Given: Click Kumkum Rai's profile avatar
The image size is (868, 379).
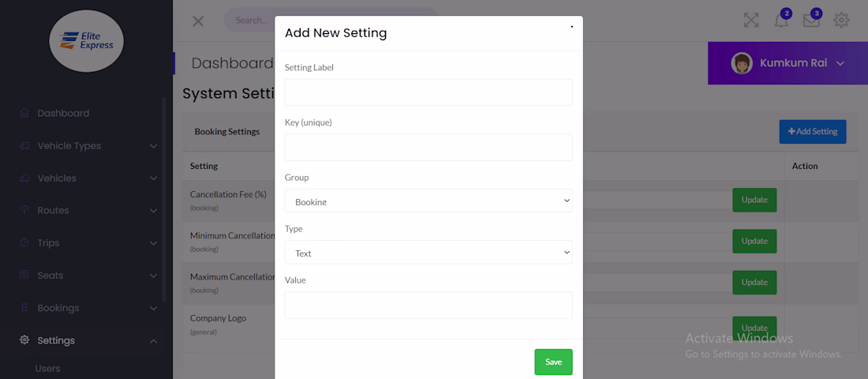Looking at the screenshot, I should [x=742, y=63].
